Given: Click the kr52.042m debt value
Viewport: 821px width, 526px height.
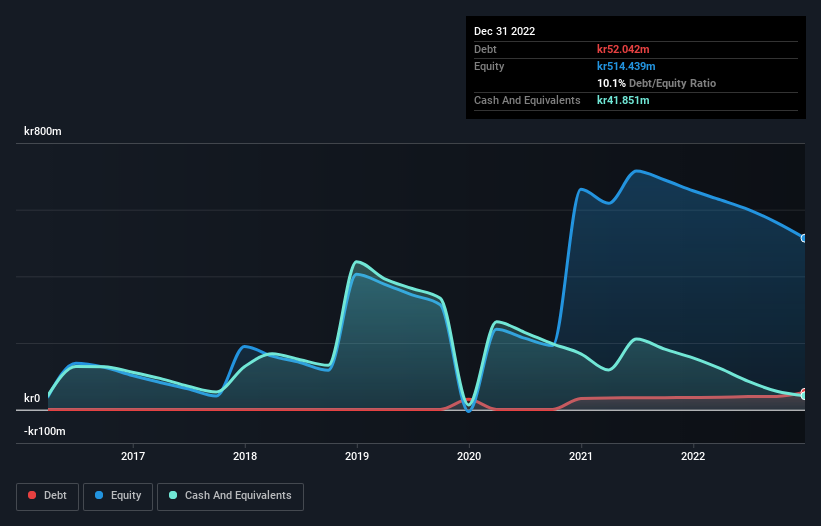Looking at the screenshot, I should 623,49.
